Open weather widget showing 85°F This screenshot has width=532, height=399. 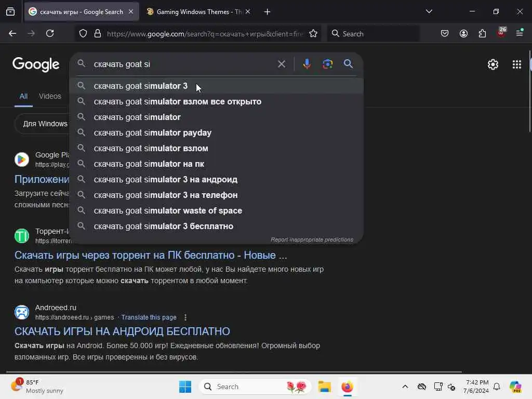(37, 387)
